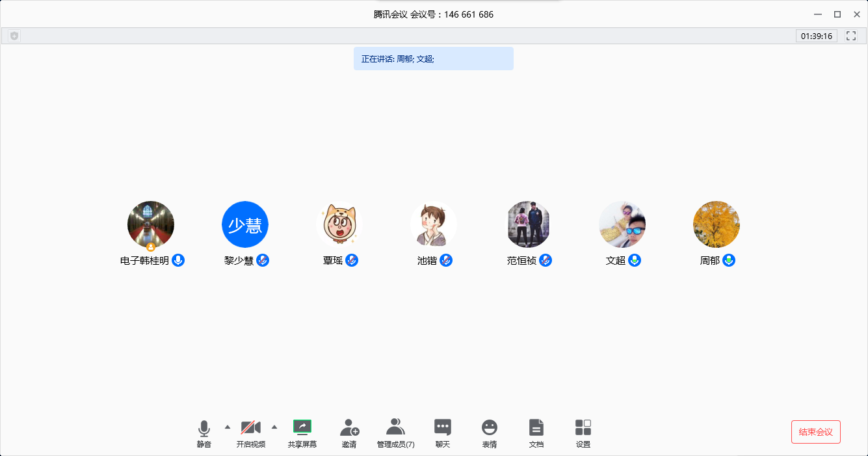868x456 pixels.
Task: Mute yourself with the 静音 microphone
Action: [204, 429]
